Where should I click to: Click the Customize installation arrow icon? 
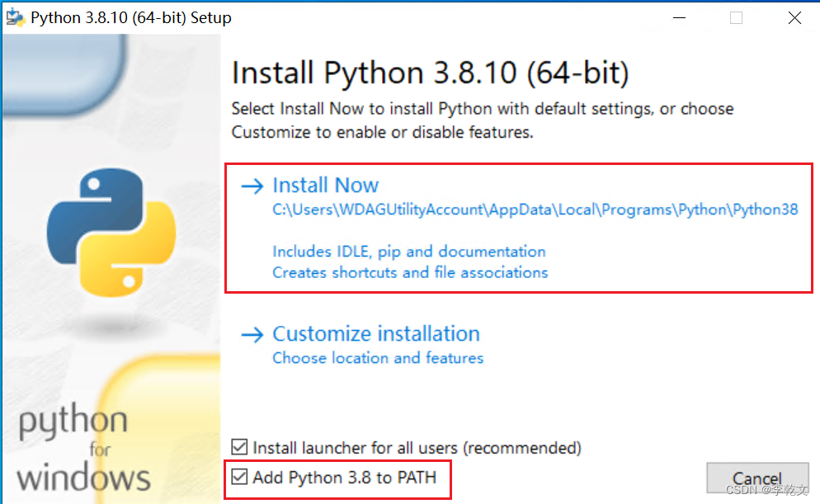[252, 335]
